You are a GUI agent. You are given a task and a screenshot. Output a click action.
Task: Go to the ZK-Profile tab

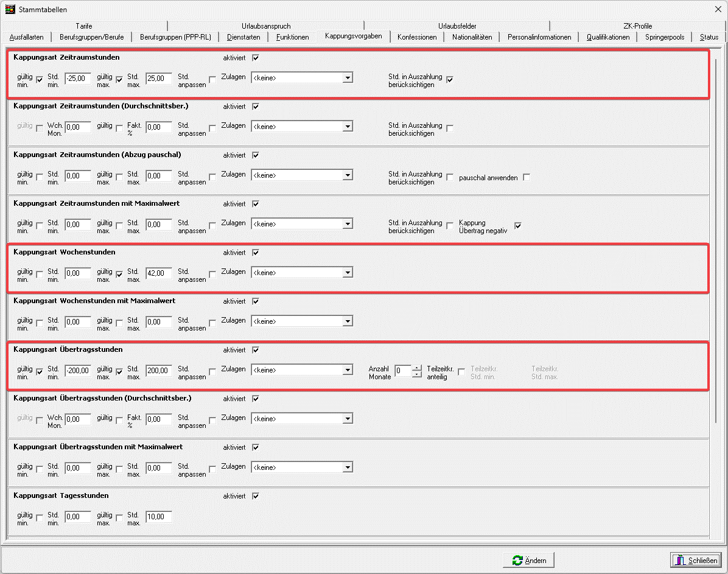637,26
